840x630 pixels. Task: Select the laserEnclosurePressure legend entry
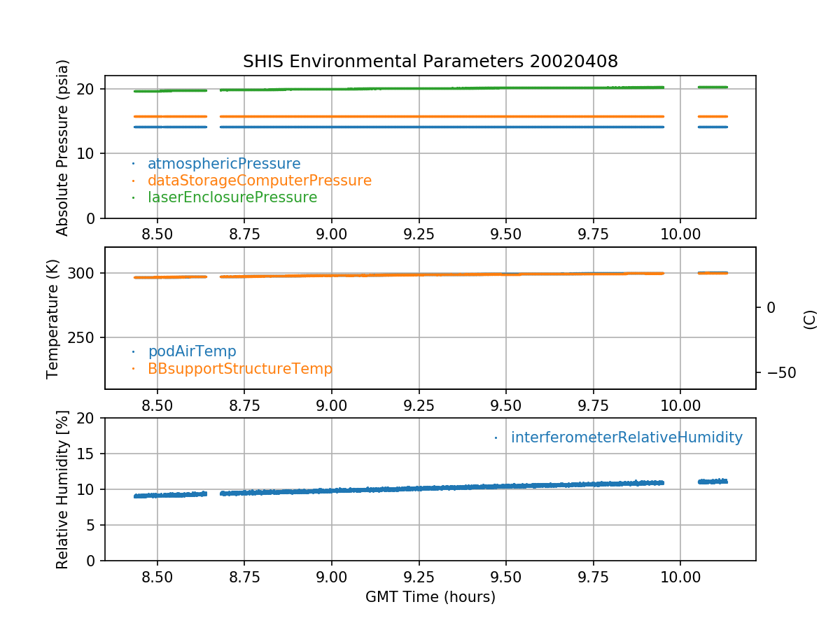(232, 197)
